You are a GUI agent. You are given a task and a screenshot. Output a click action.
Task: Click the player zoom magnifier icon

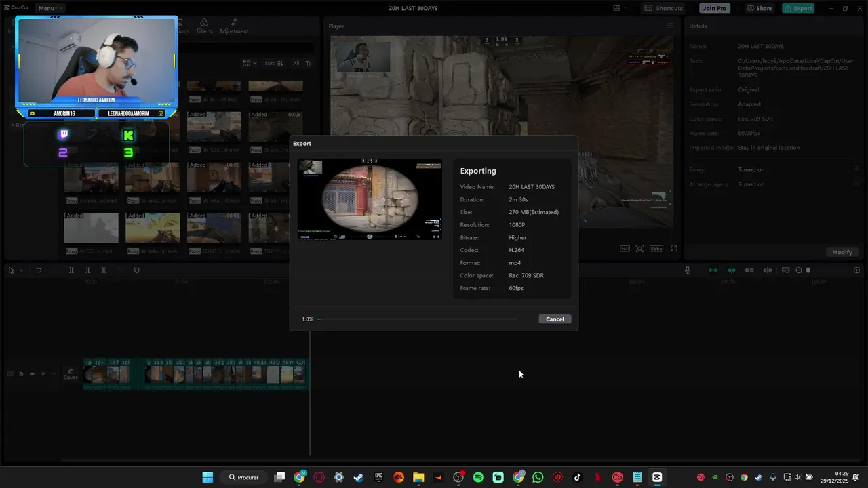click(x=639, y=249)
